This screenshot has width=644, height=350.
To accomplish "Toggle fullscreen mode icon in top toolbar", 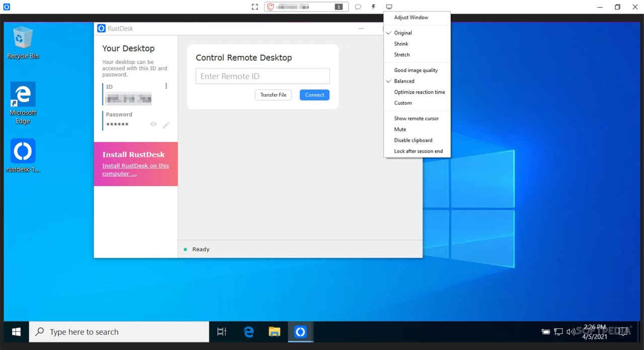I will pyautogui.click(x=255, y=7).
